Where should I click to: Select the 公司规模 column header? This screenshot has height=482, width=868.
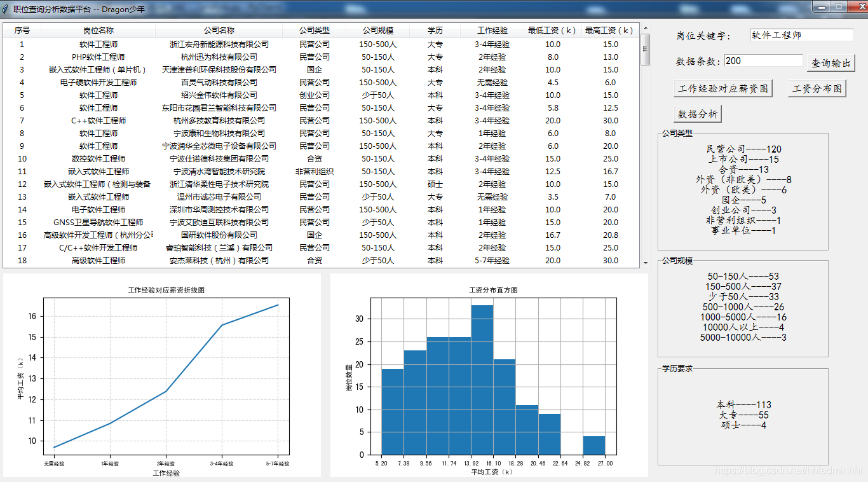378,31
